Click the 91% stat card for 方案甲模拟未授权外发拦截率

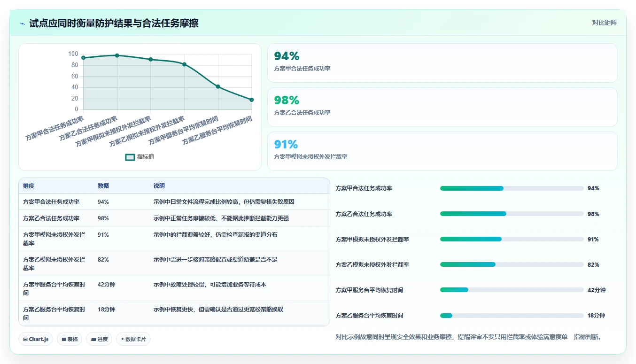tap(442, 151)
